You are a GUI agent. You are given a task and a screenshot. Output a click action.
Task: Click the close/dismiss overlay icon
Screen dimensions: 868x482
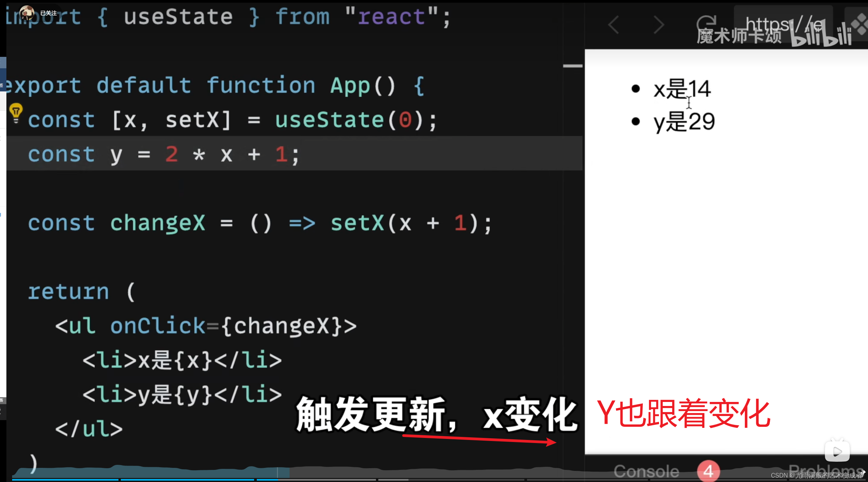[860, 24]
